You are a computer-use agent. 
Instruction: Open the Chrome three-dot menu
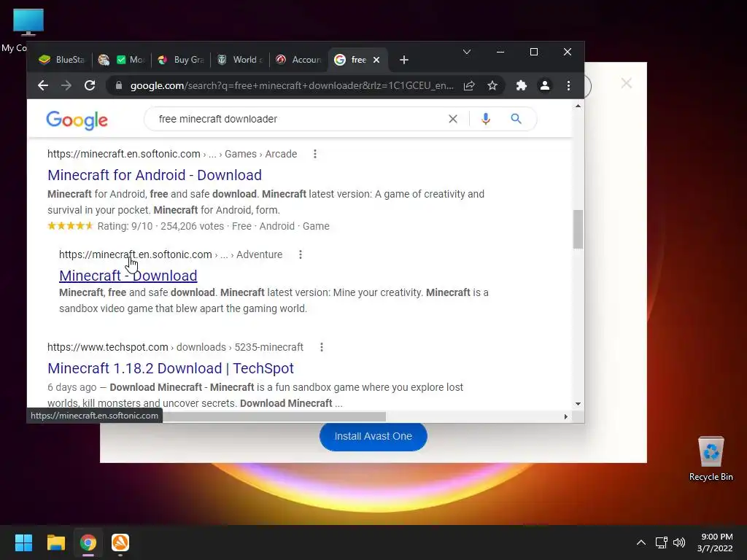tap(568, 86)
